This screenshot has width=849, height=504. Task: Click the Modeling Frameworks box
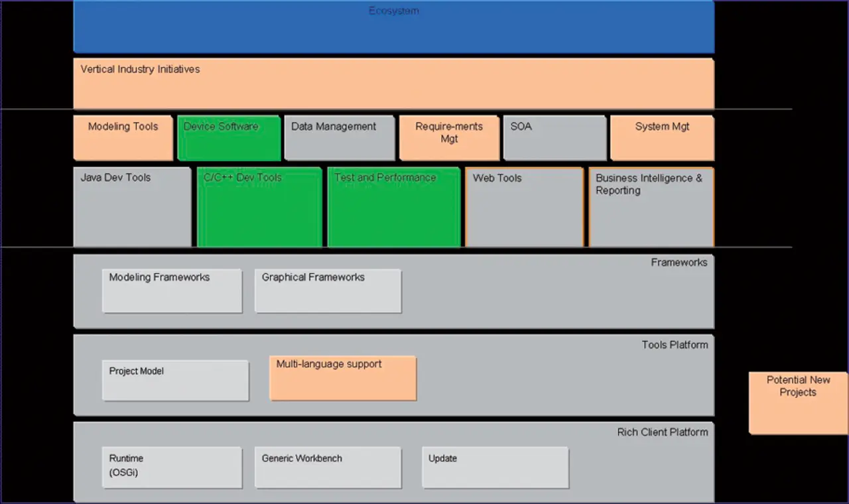pyautogui.click(x=172, y=290)
